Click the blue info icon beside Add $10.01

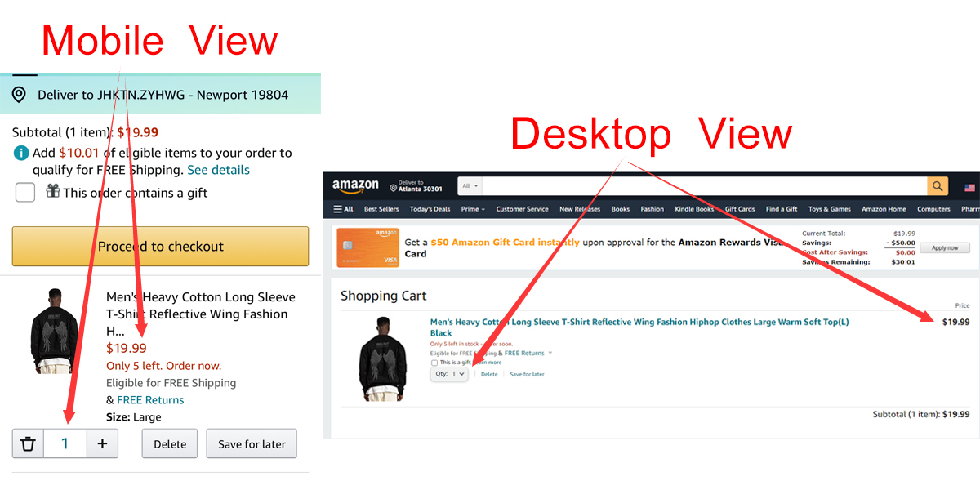[21, 153]
